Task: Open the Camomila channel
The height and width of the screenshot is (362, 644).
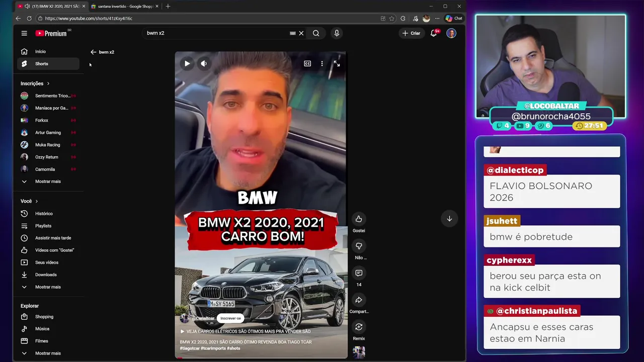Action: coord(48,169)
